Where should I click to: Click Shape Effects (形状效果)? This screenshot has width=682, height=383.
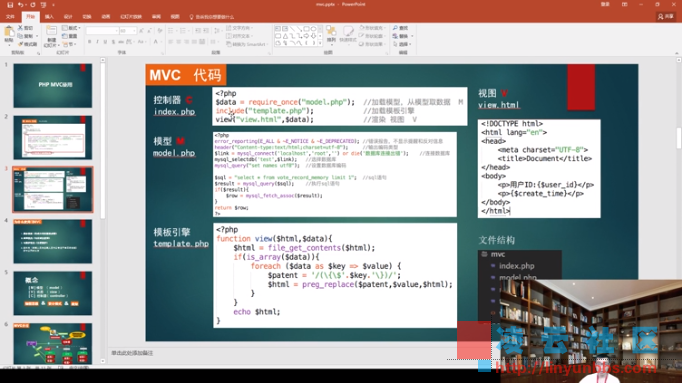point(372,44)
